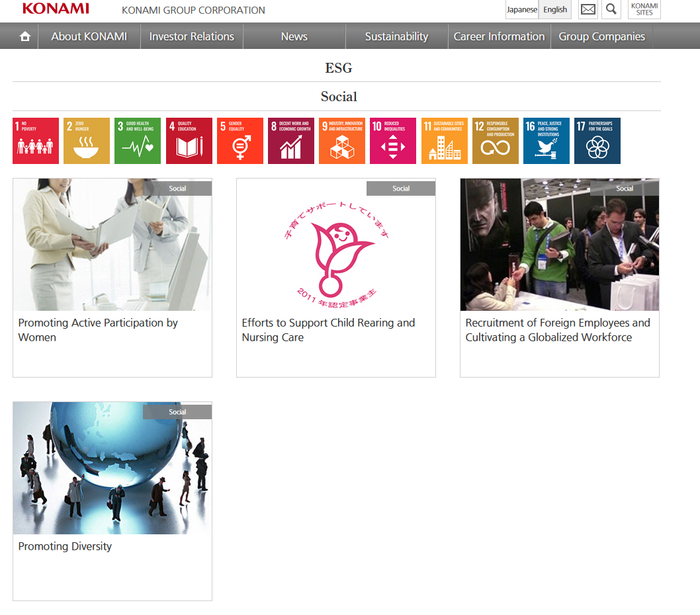Open the Sustainability menu
The width and height of the screenshot is (700, 615).
tap(396, 36)
